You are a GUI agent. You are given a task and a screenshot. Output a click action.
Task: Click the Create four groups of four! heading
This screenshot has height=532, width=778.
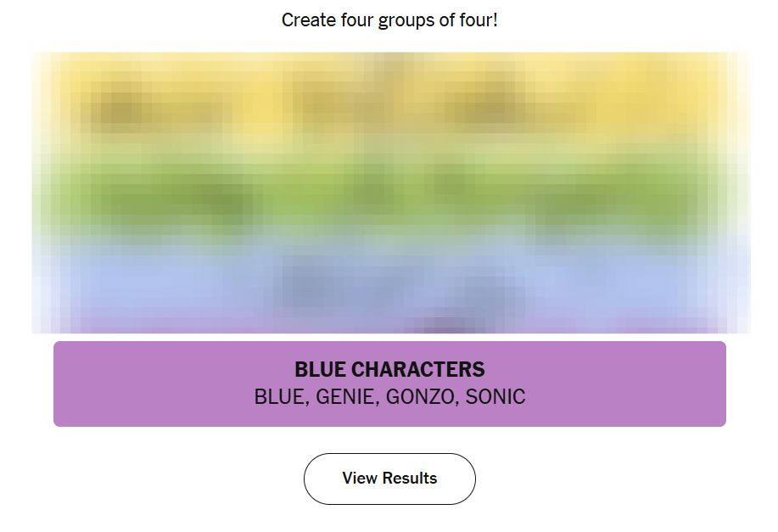(389, 20)
